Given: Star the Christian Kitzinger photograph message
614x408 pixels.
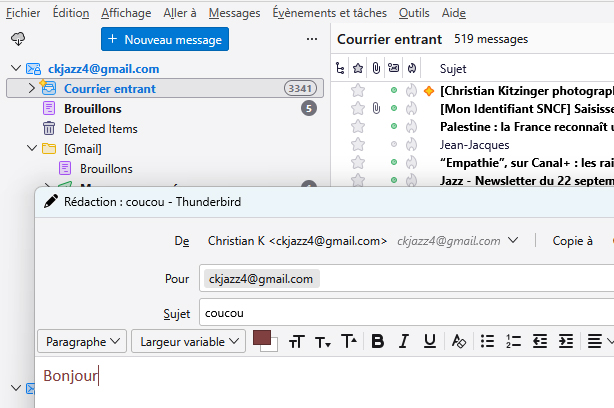Looking at the screenshot, I should pos(358,90).
